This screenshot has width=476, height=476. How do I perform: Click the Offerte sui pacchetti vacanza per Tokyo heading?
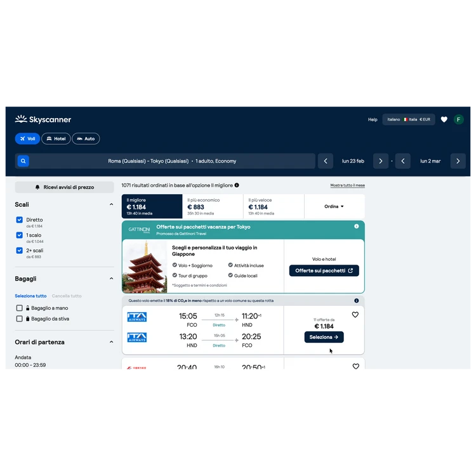pos(203,227)
